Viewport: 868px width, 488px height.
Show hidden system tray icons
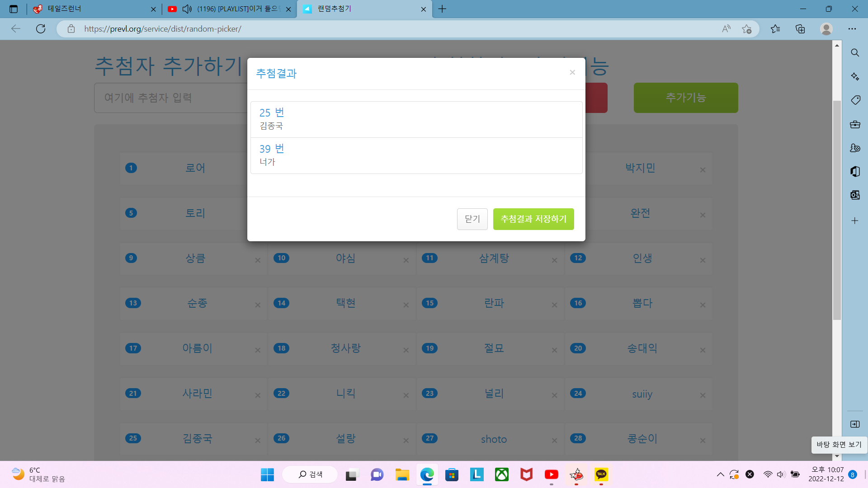pyautogui.click(x=720, y=474)
